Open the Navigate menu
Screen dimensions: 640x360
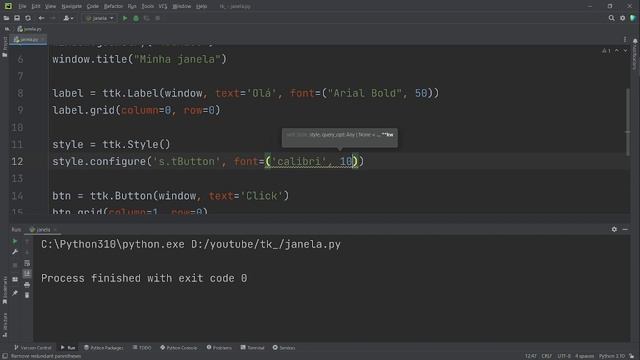pyautogui.click(x=71, y=6)
